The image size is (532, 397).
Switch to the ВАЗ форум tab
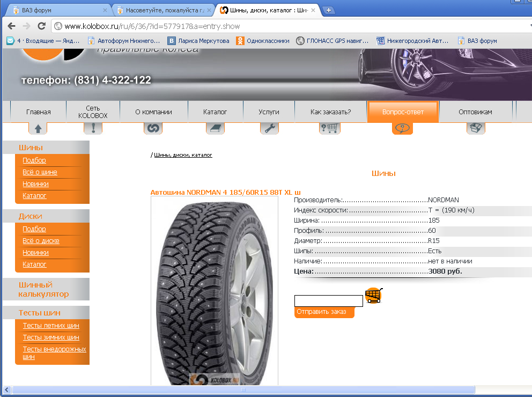(58, 10)
